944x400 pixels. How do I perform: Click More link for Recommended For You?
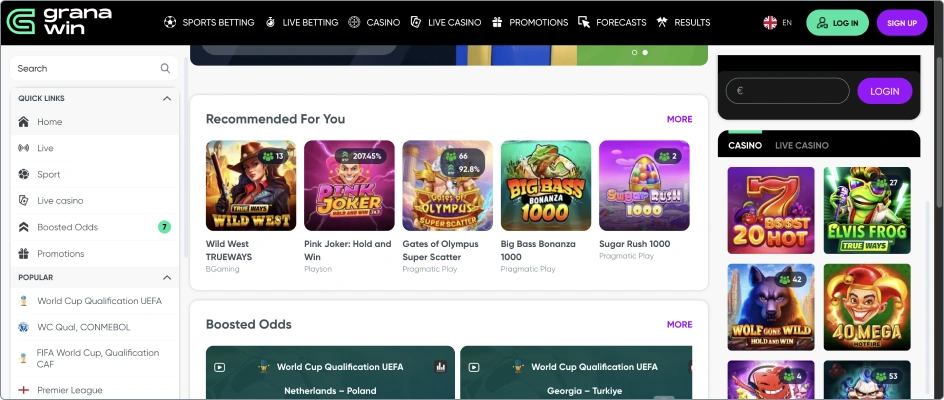click(x=679, y=119)
